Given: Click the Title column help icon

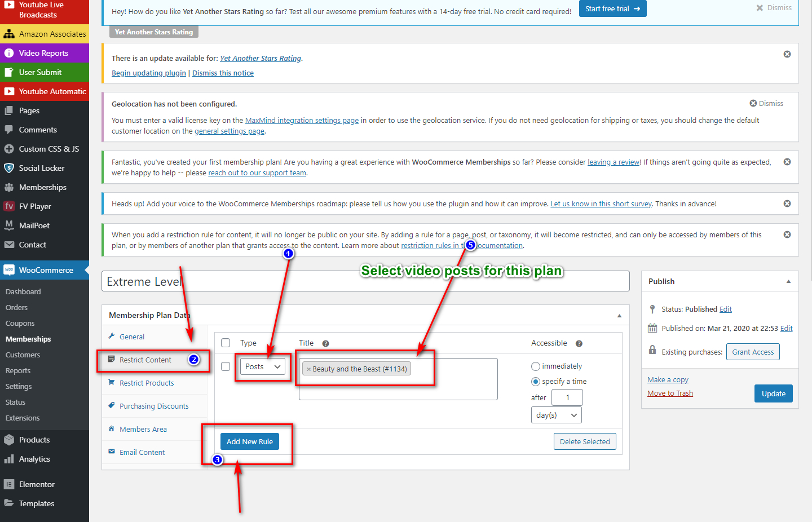Looking at the screenshot, I should (325, 343).
